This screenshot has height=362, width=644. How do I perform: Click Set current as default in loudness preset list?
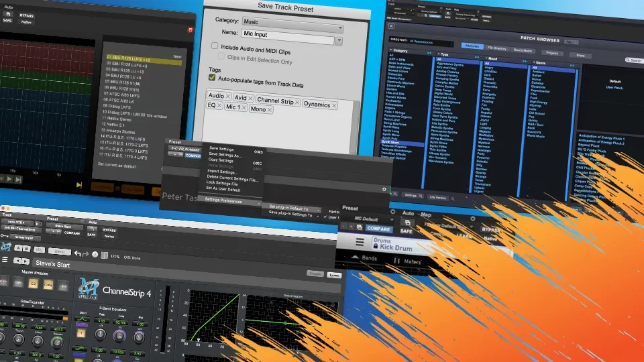tap(117, 166)
